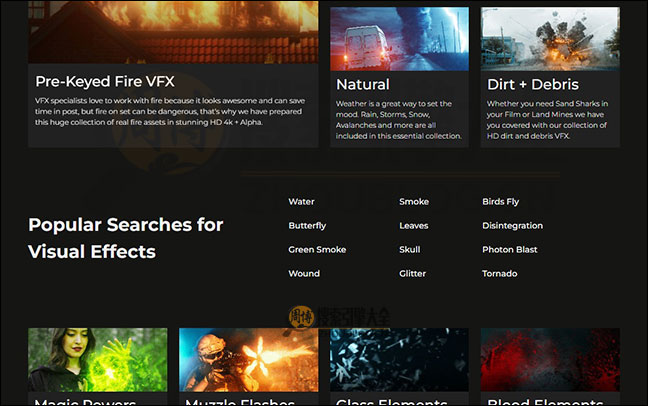Image resolution: width=648 pixels, height=406 pixels.
Task: Open the Pre-Keyed Fire VFX thumbnail image
Action: [x=172, y=32]
